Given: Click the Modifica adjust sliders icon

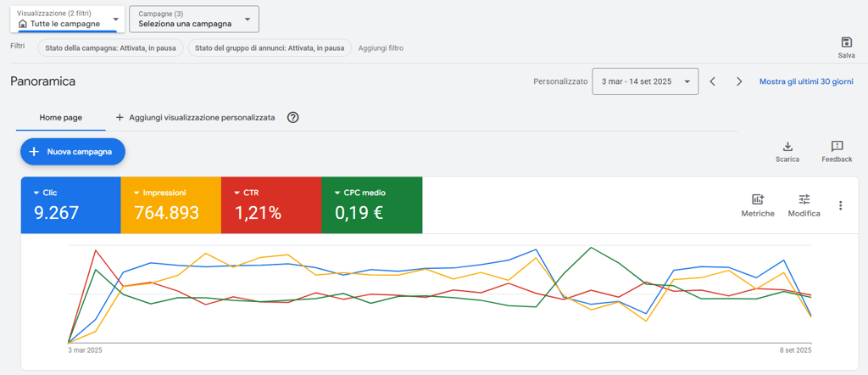Looking at the screenshot, I should click(804, 199).
